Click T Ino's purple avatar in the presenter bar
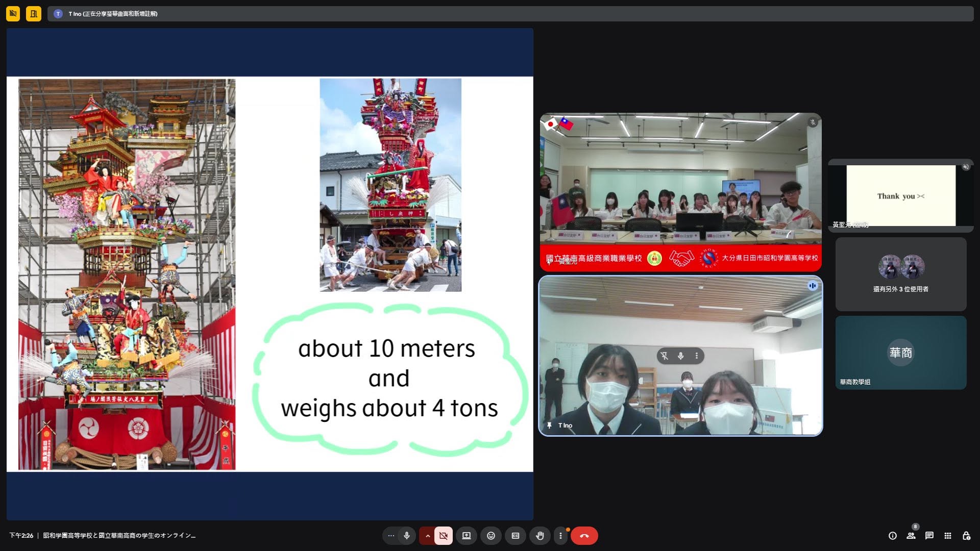The image size is (980, 551). tap(58, 14)
